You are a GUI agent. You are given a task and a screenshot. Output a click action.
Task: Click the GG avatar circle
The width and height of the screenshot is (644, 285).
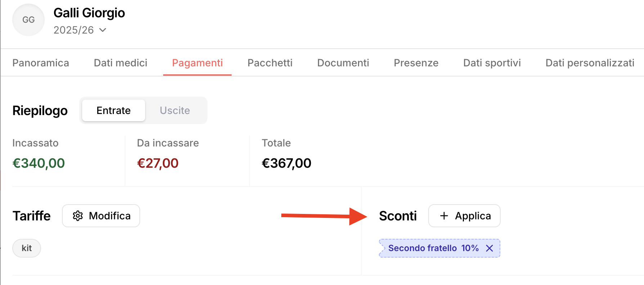point(28,20)
